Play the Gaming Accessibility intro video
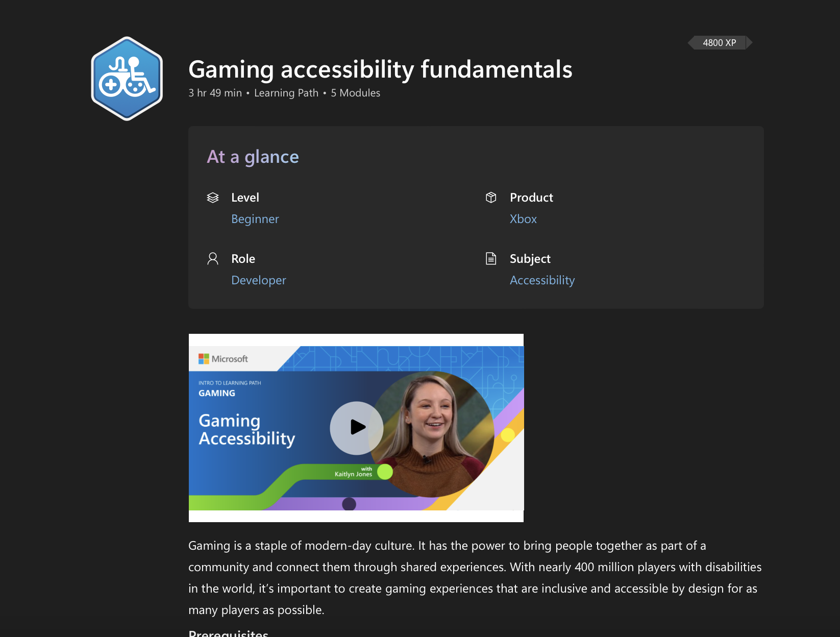 [x=357, y=428]
